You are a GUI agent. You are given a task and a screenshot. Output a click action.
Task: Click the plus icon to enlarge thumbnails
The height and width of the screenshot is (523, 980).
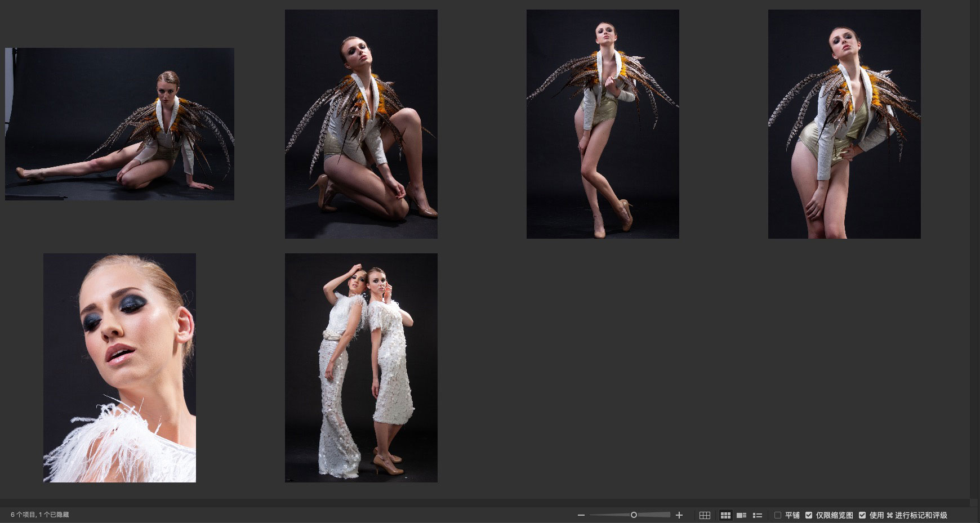click(679, 515)
